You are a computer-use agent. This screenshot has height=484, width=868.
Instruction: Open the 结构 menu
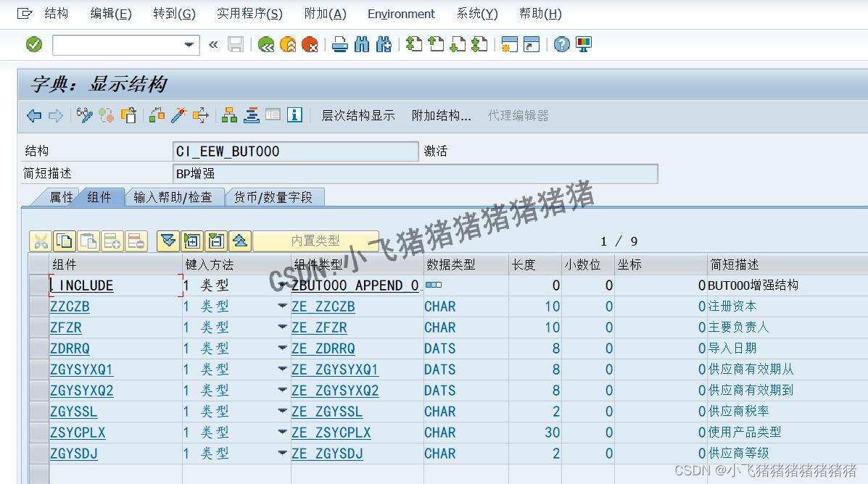click(56, 13)
